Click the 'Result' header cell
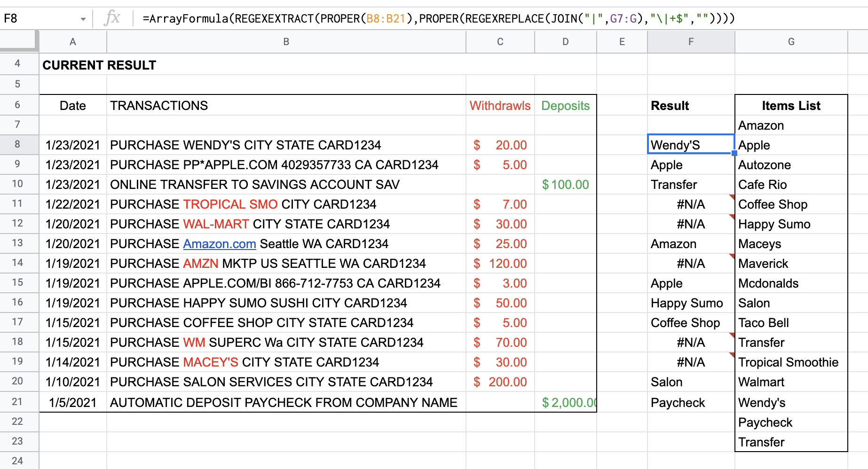 (x=691, y=105)
